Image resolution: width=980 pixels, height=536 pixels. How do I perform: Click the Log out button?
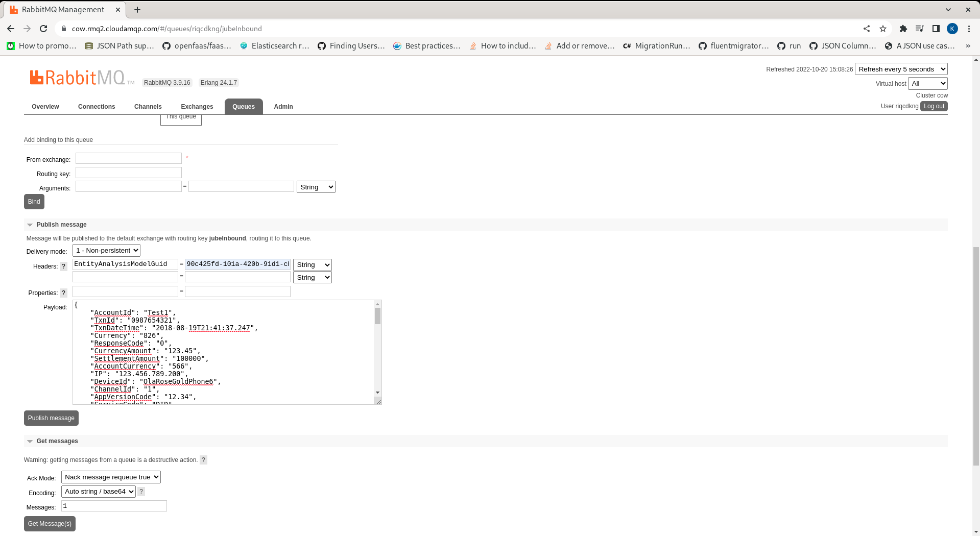pos(934,106)
